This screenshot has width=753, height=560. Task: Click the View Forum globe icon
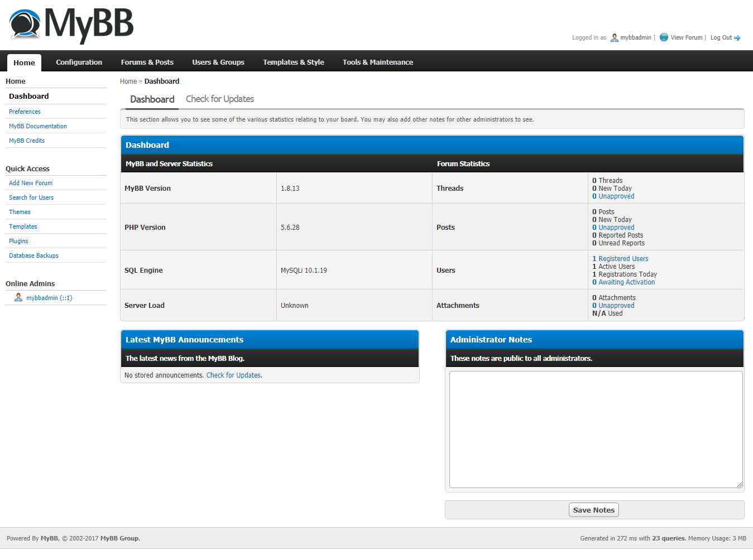point(664,37)
